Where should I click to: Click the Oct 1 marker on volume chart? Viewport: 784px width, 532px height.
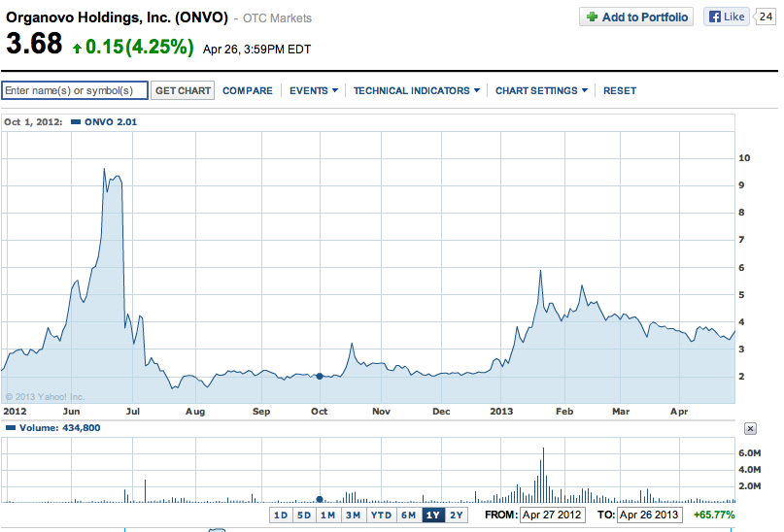(x=320, y=499)
